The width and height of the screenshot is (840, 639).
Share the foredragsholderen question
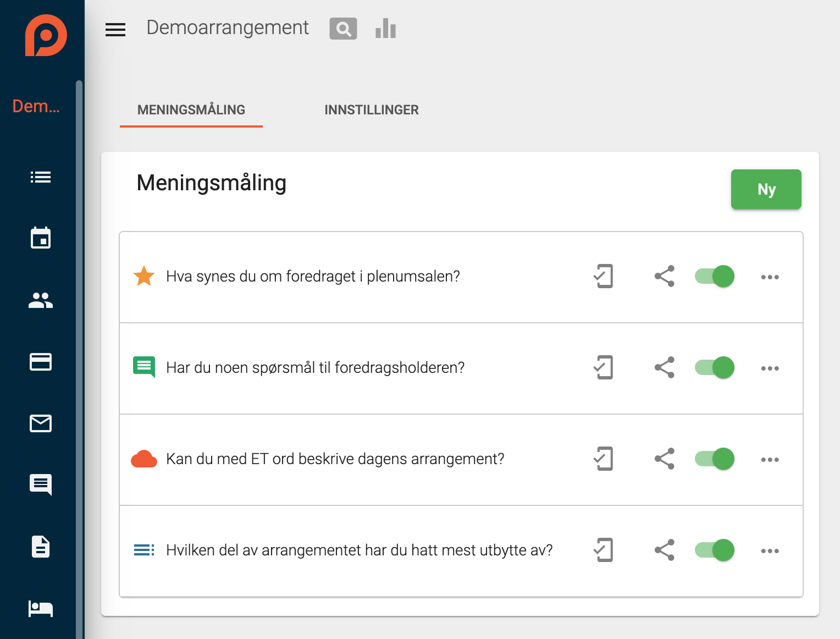665,367
